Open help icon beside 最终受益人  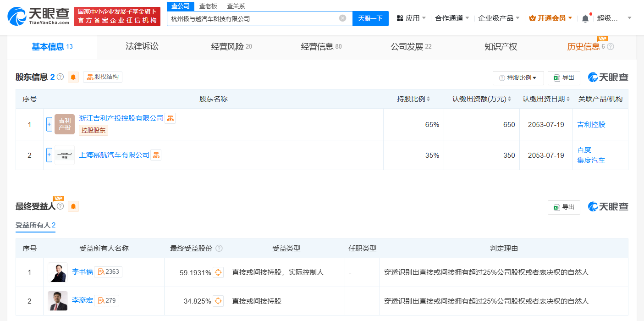click(x=60, y=206)
